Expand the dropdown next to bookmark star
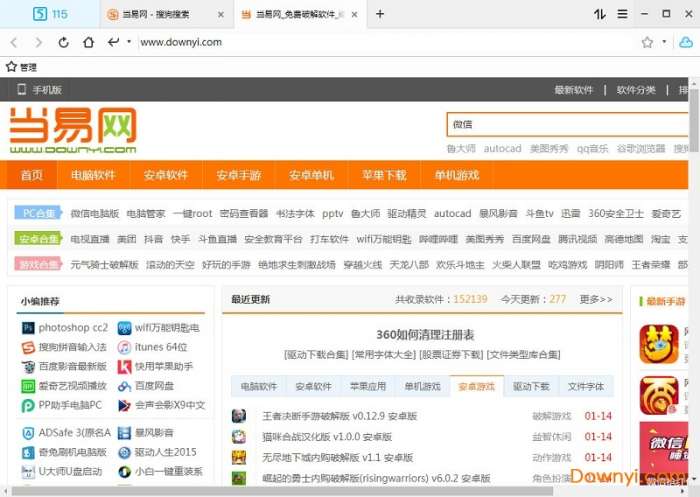Screen dimensions: 700x497 click(663, 42)
